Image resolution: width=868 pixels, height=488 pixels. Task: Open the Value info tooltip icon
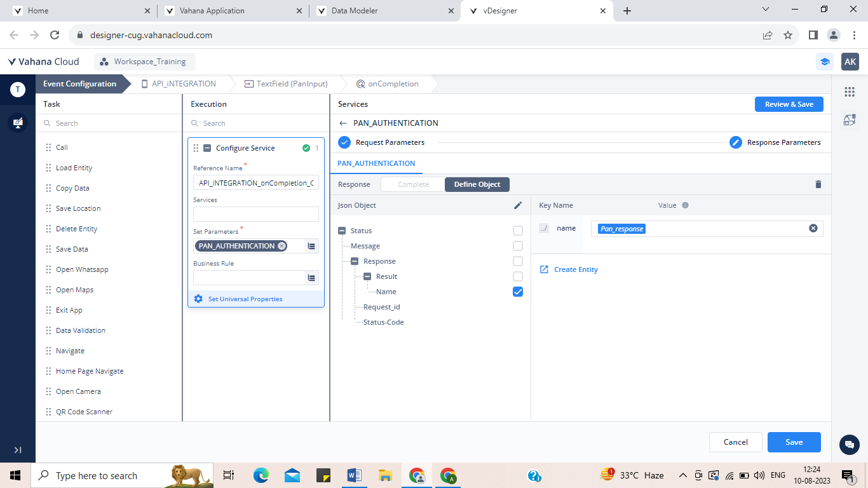click(685, 205)
